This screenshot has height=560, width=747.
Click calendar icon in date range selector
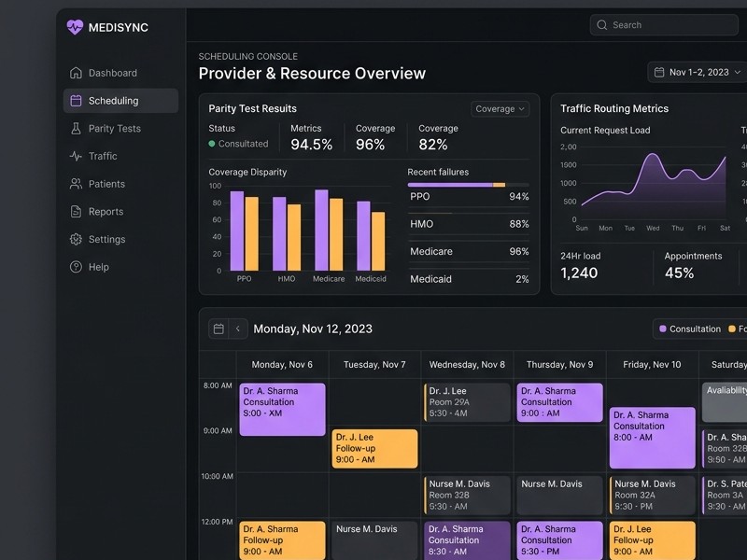659,72
